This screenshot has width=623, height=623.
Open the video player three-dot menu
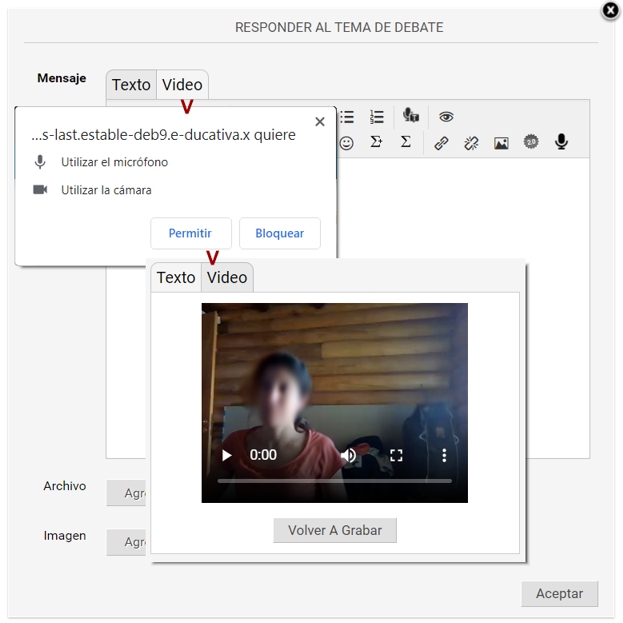tap(444, 455)
